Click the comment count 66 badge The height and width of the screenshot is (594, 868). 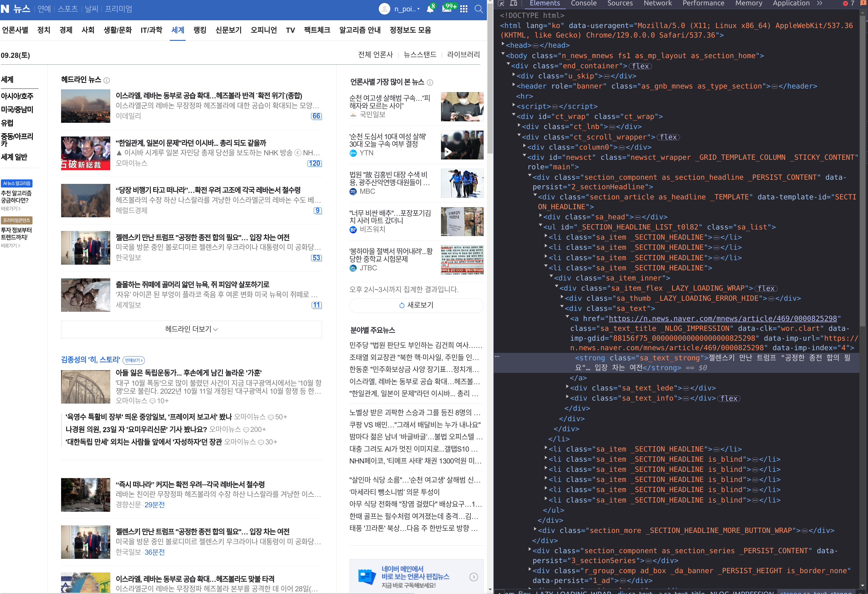pos(316,116)
